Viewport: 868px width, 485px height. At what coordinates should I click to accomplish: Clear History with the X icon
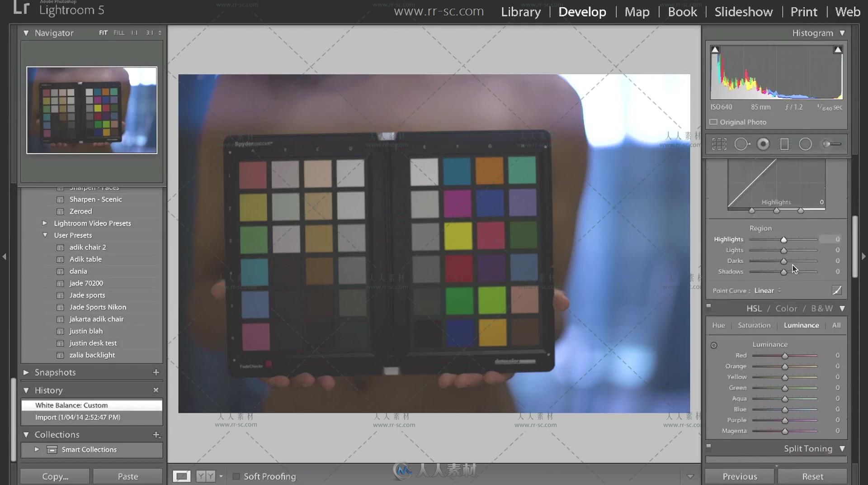pos(156,390)
